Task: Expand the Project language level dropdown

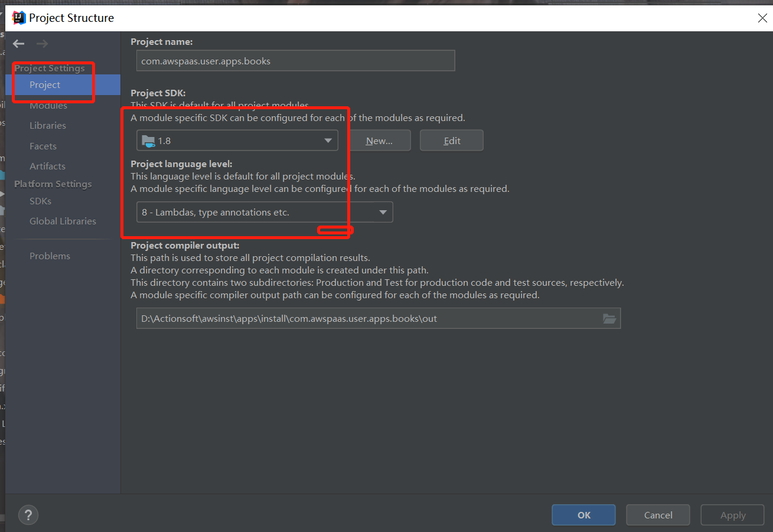Action: (265, 212)
